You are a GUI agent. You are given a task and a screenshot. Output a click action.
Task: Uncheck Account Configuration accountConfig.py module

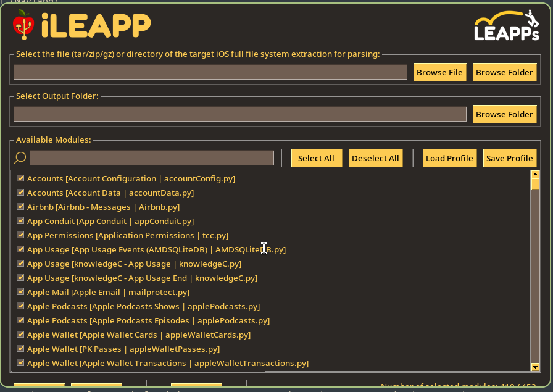click(21, 178)
